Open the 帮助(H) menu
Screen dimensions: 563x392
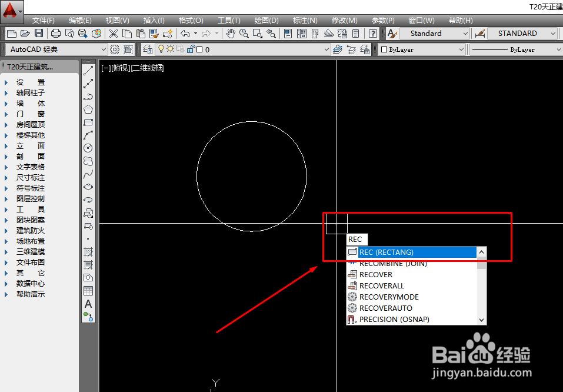pyautogui.click(x=461, y=21)
